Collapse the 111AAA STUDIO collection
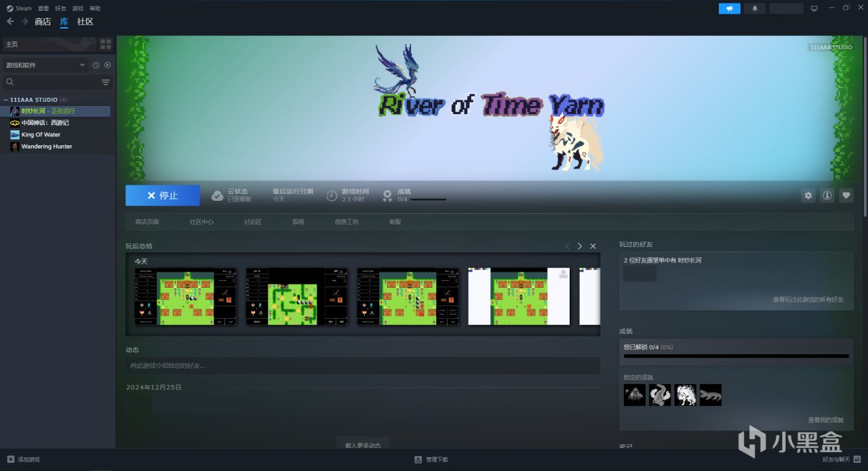The width and height of the screenshot is (868, 471). (x=5, y=100)
